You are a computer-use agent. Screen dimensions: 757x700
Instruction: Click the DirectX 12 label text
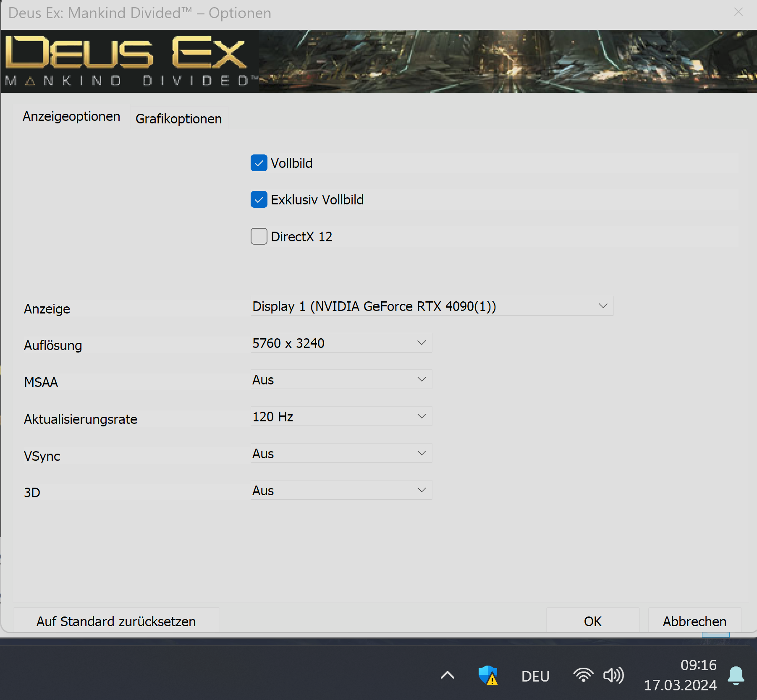302,237
